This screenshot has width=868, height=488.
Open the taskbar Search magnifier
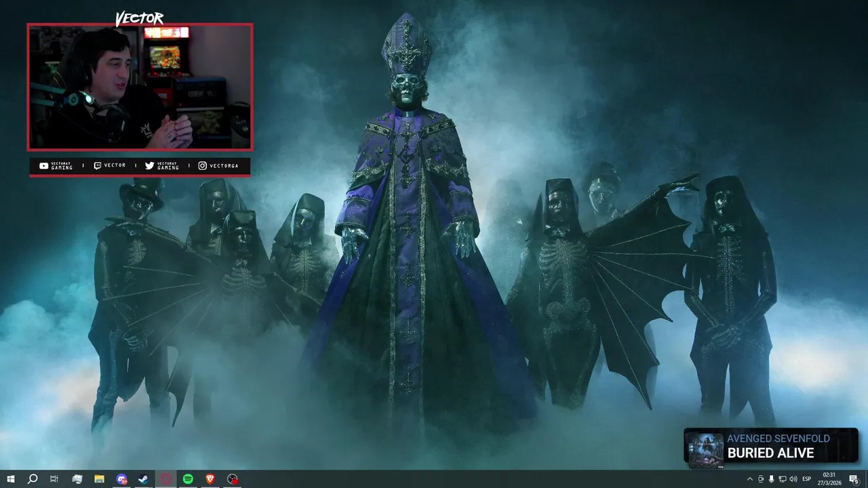pyautogui.click(x=33, y=479)
